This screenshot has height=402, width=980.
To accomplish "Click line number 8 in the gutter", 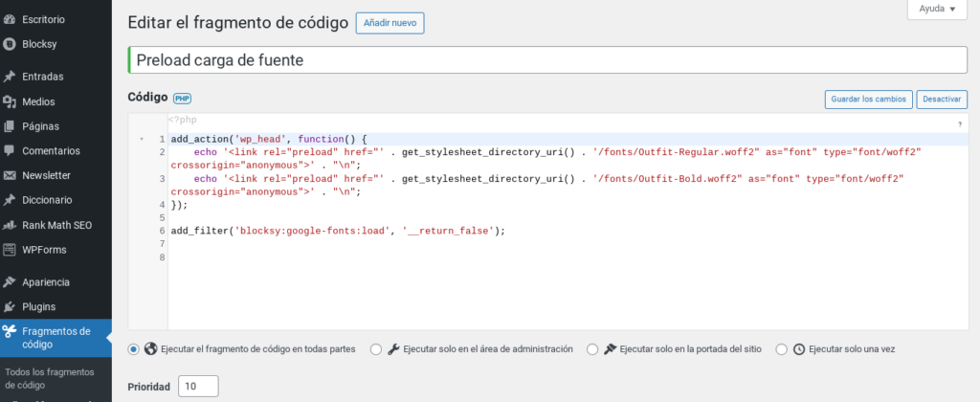I will coord(162,257).
